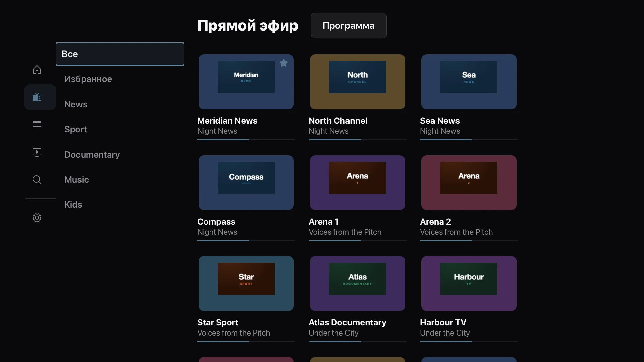Click the North Channel title text
Screen dimensions: 644x362
[338, 121]
